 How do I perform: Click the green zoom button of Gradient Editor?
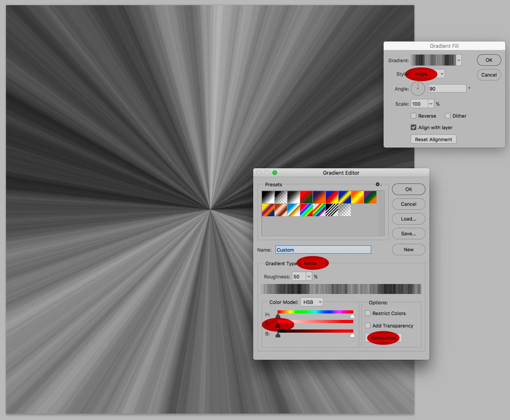pos(275,173)
